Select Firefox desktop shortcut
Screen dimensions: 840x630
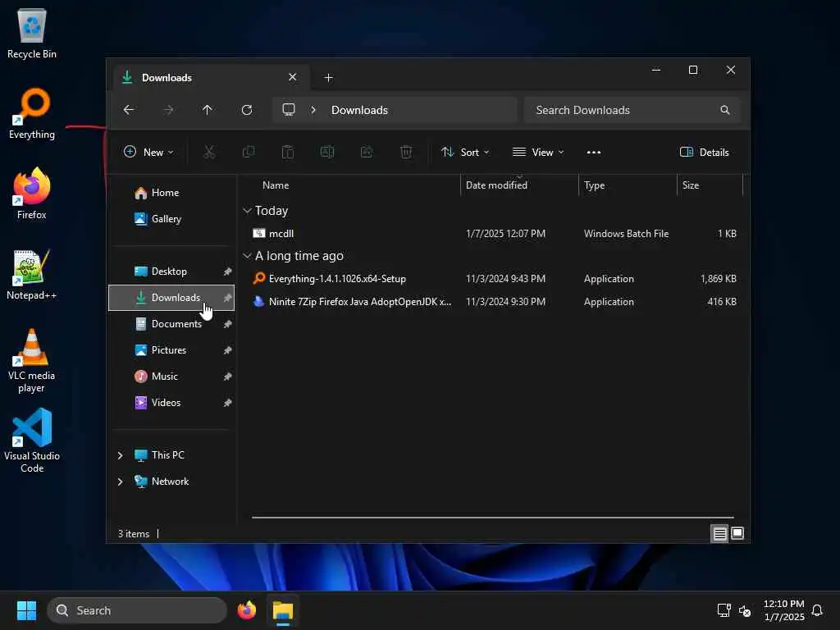pos(32,194)
